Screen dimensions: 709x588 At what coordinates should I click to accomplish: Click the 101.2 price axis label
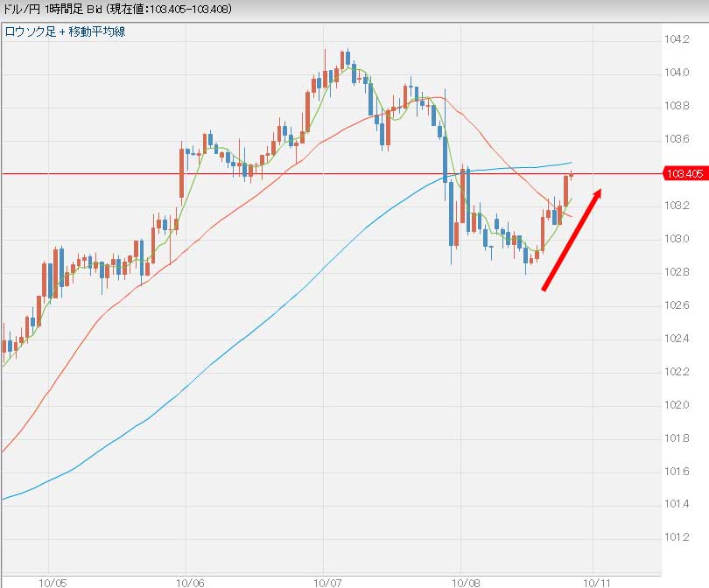pyautogui.click(x=677, y=537)
